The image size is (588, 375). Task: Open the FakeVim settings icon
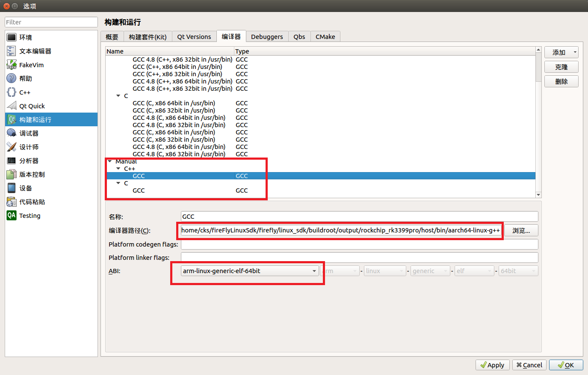point(12,65)
